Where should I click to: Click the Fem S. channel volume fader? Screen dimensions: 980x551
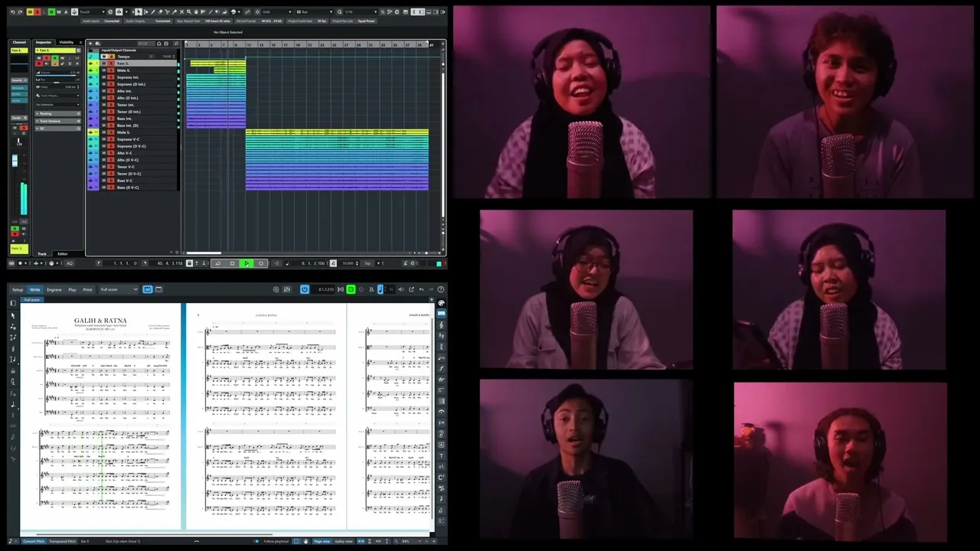[x=15, y=160]
